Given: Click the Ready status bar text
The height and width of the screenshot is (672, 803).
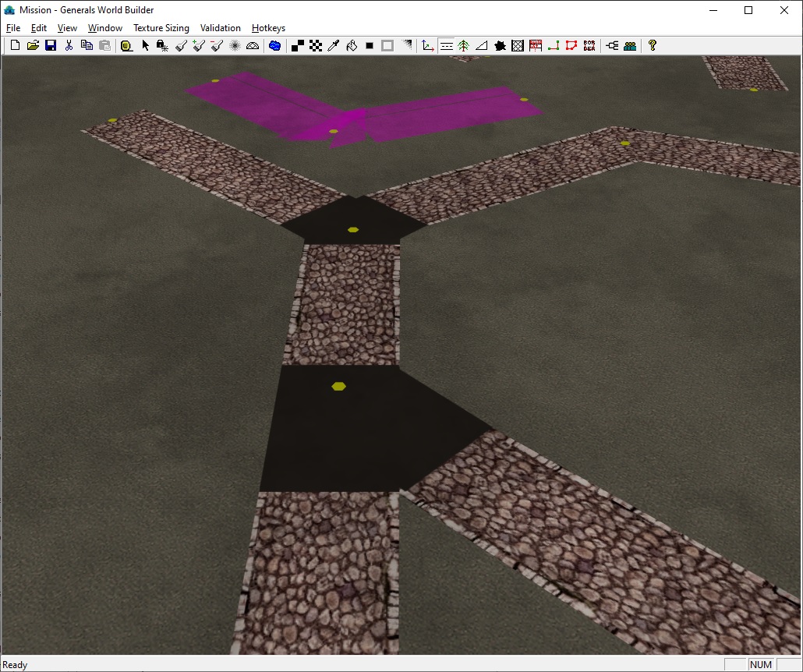Looking at the screenshot, I should 15,665.
